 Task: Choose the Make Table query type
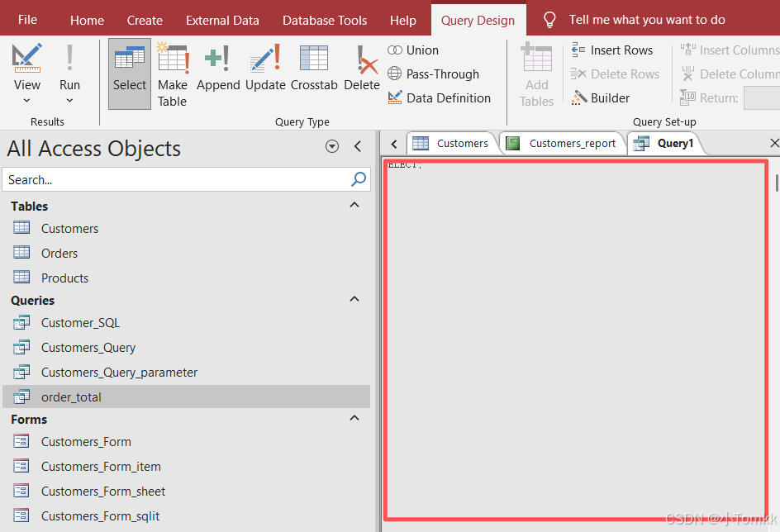[x=172, y=74]
